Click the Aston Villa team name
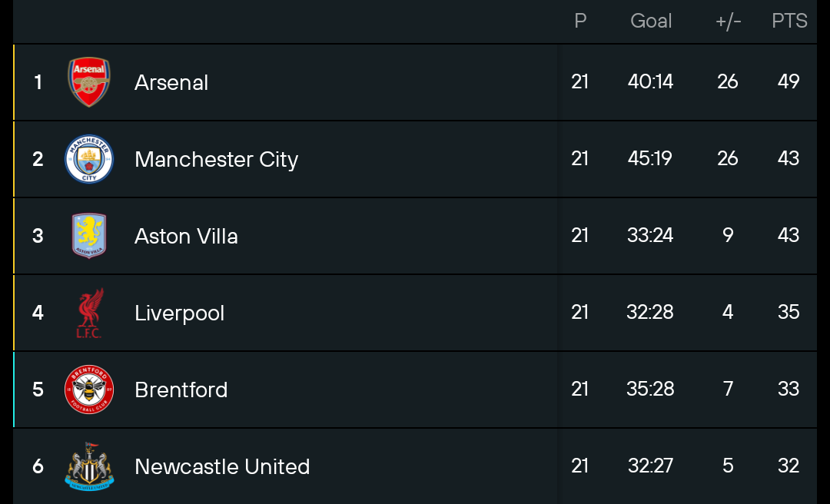The width and height of the screenshot is (830, 504). click(186, 236)
